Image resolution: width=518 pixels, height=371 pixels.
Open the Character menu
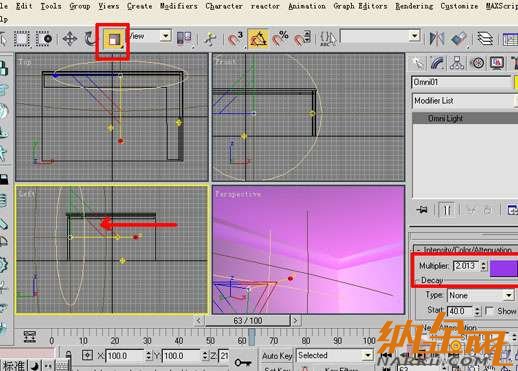pyautogui.click(x=224, y=6)
